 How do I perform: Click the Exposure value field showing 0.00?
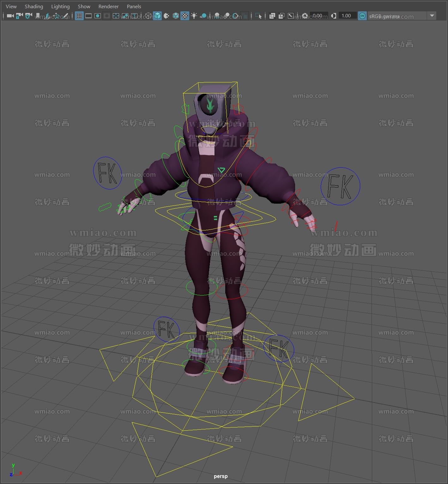coord(317,16)
